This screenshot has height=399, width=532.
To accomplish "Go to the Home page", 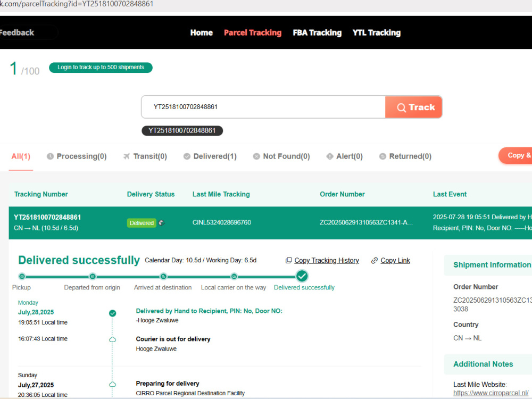I will click(x=202, y=32).
